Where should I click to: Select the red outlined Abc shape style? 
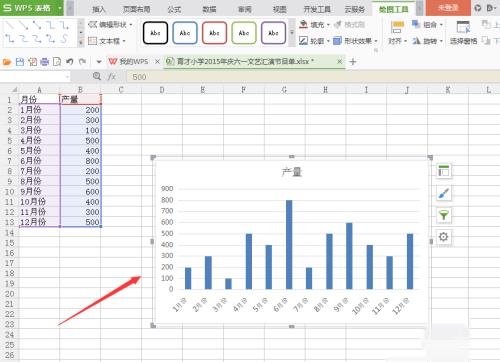click(x=214, y=33)
